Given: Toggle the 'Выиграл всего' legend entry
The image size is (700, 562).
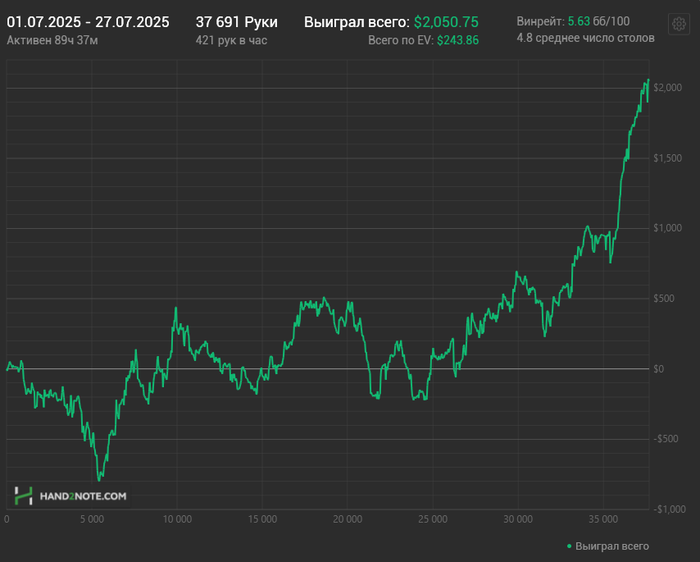Looking at the screenshot, I should (608, 546).
